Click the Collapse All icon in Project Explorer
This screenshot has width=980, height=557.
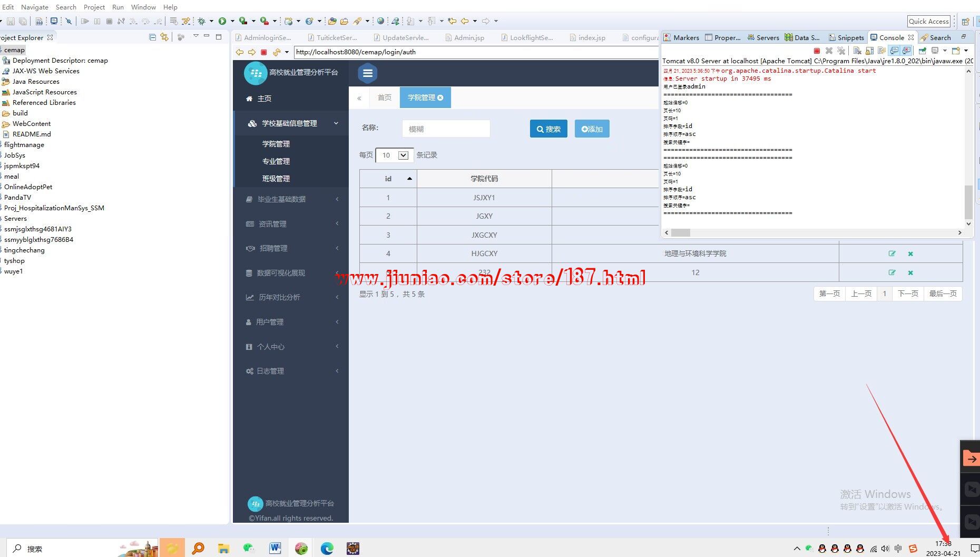152,37
